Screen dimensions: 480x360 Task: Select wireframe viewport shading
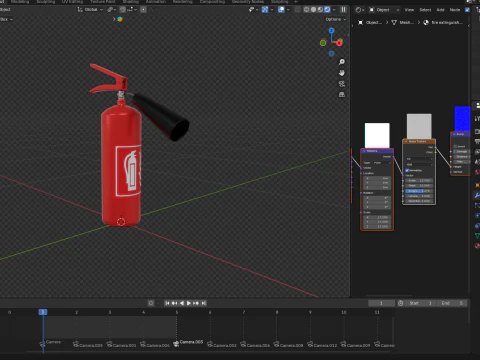click(x=307, y=10)
